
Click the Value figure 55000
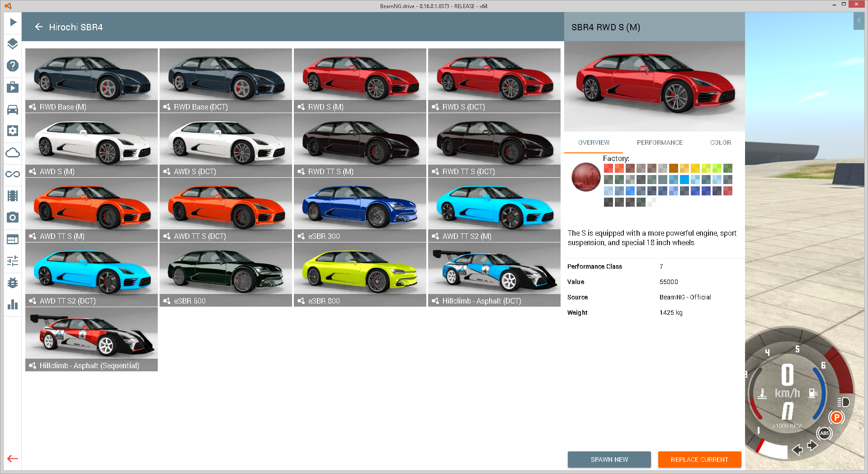[669, 282]
